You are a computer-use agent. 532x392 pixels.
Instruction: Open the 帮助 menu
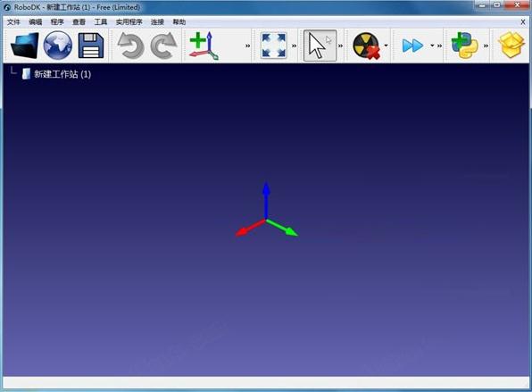tap(179, 22)
